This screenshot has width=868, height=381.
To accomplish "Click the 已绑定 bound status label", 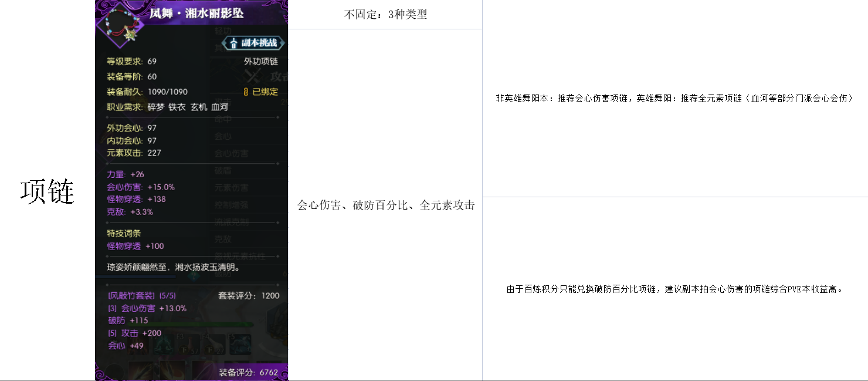I will [x=266, y=92].
